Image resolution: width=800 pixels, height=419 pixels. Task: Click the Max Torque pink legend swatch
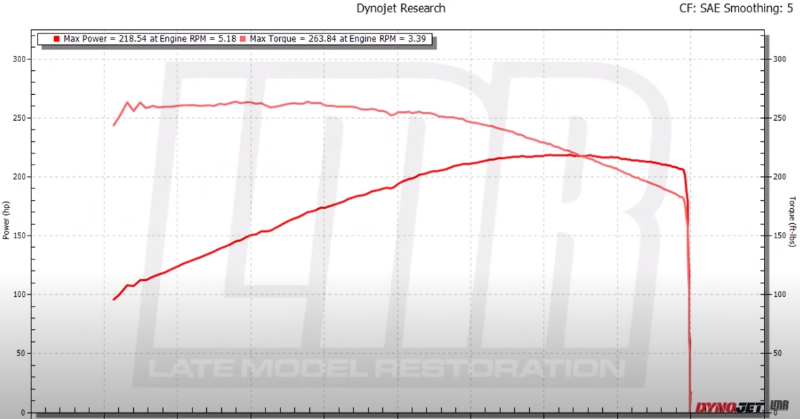click(243, 39)
